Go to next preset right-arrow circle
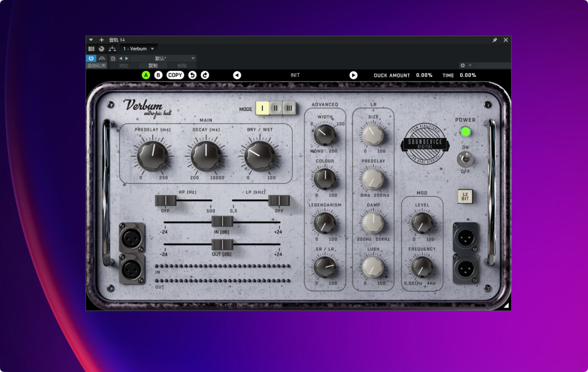The height and width of the screenshot is (372, 588). click(x=353, y=75)
